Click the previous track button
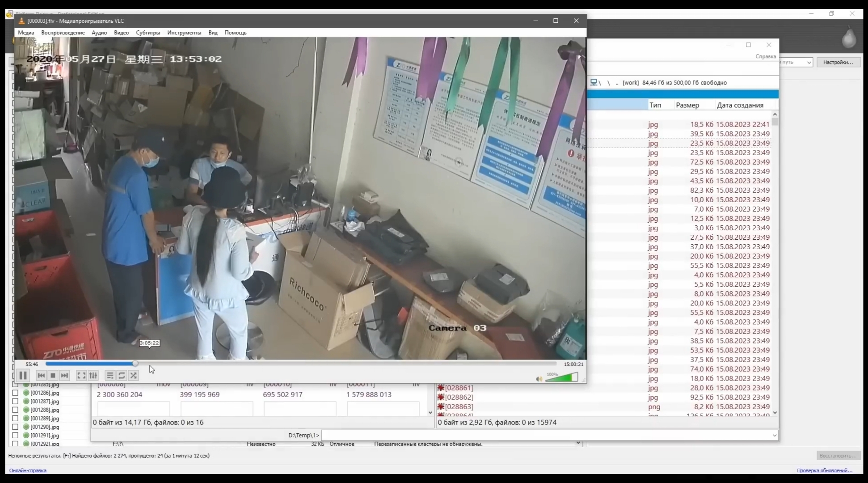This screenshot has width=868, height=483. click(x=41, y=376)
